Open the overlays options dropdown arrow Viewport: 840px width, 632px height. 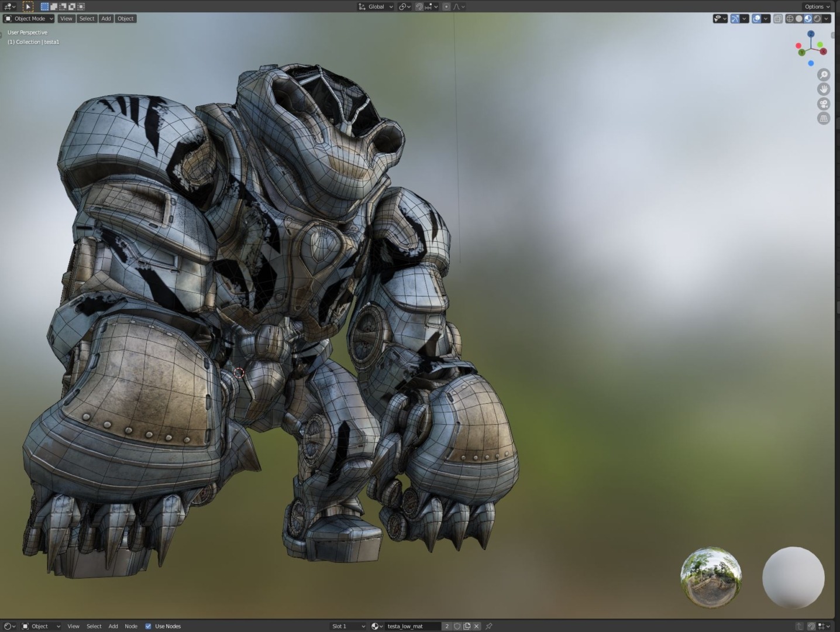click(766, 19)
